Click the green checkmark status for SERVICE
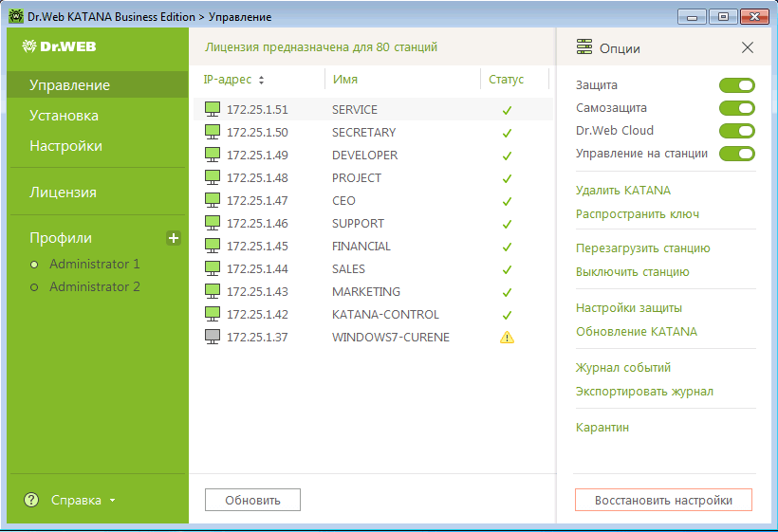This screenshot has height=532, width=778. [507, 110]
